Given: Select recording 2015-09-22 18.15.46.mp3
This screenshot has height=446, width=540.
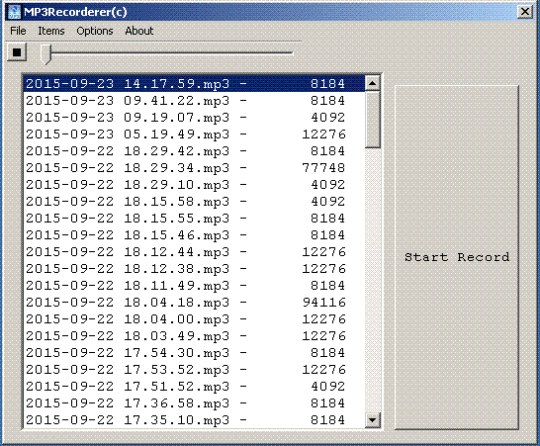Looking at the screenshot, I should [195, 235].
